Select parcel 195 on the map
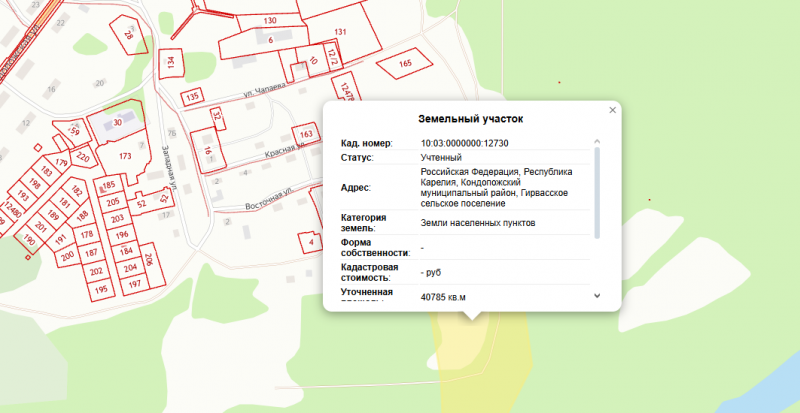800x413 pixels. tap(102, 289)
